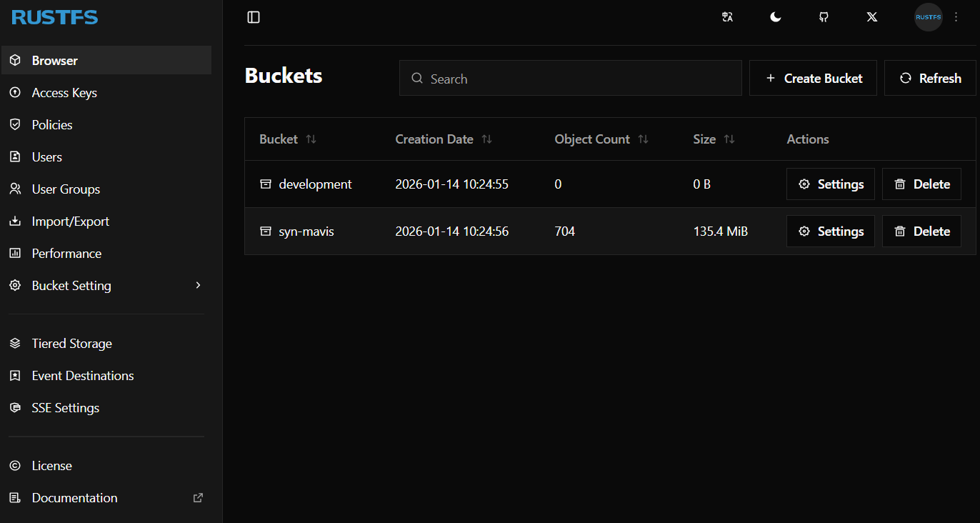This screenshot has width=980, height=523.
Task: Open the three-dot overflow menu top right
Action: pos(956,16)
